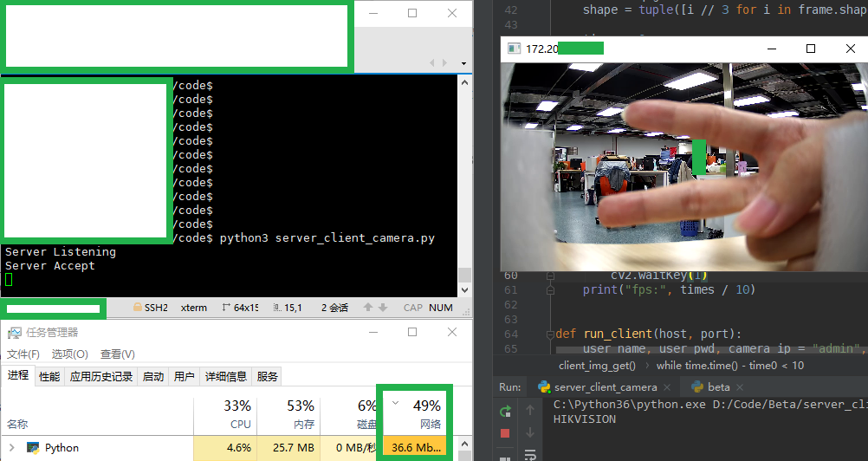
Task: Click the SSH2 lock icon in terminal status bar
Action: [x=137, y=307]
